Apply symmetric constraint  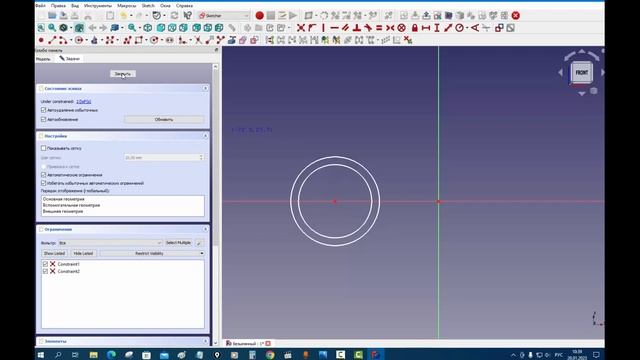(x=390, y=28)
